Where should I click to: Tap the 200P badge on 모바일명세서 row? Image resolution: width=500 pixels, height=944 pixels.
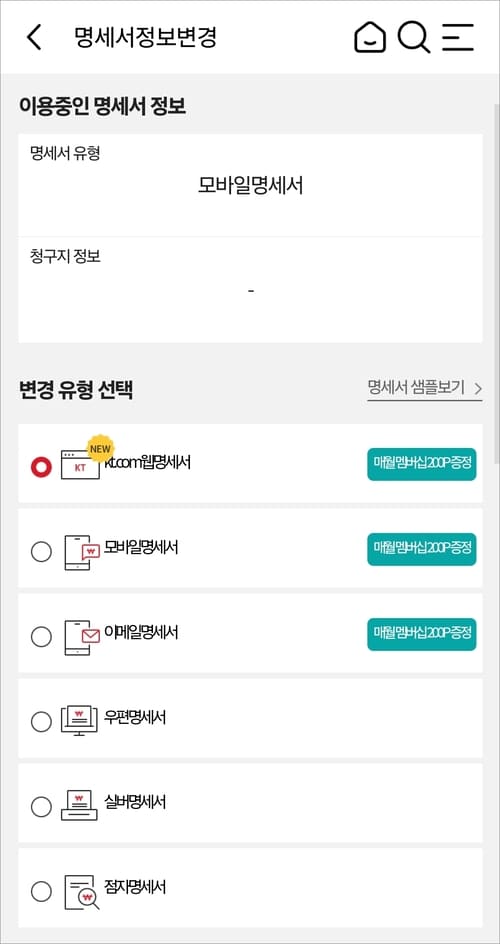[x=422, y=549]
